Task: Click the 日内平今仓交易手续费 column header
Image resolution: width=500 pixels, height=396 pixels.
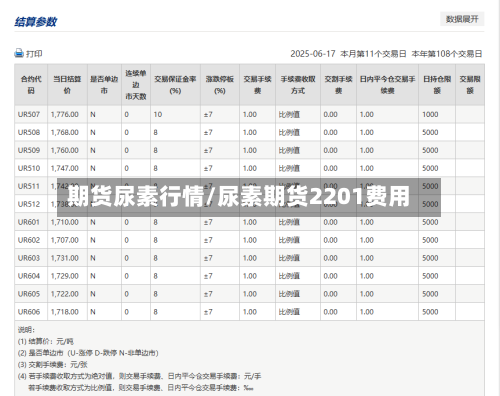Action: coord(387,85)
